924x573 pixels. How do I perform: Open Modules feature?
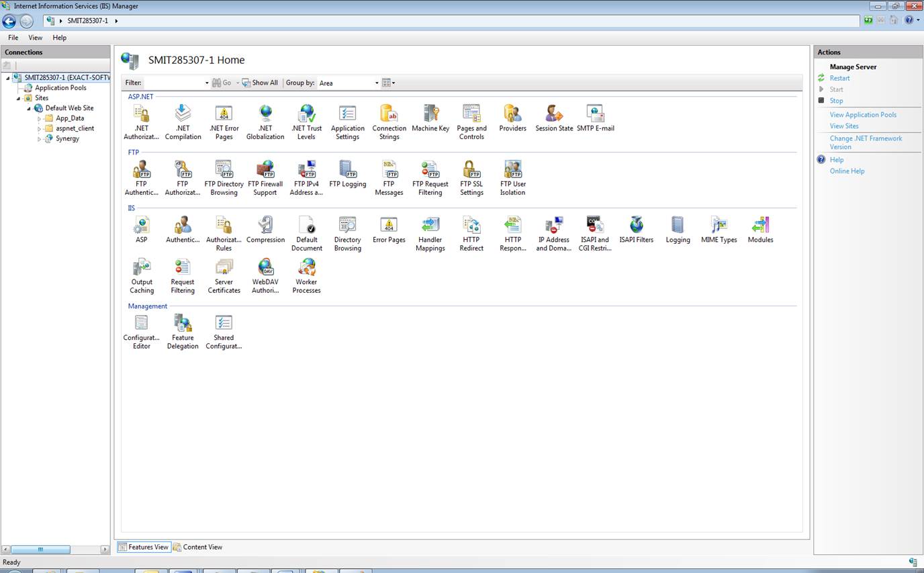point(760,230)
